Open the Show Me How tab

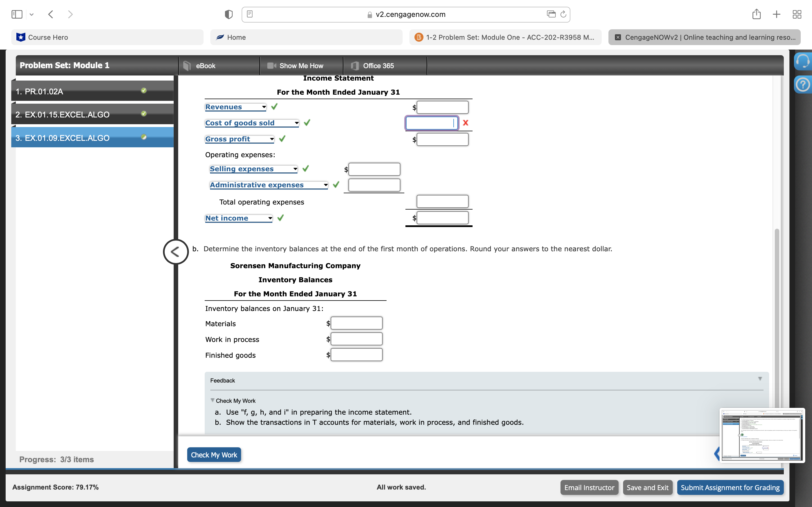pyautogui.click(x=301, y=66)
